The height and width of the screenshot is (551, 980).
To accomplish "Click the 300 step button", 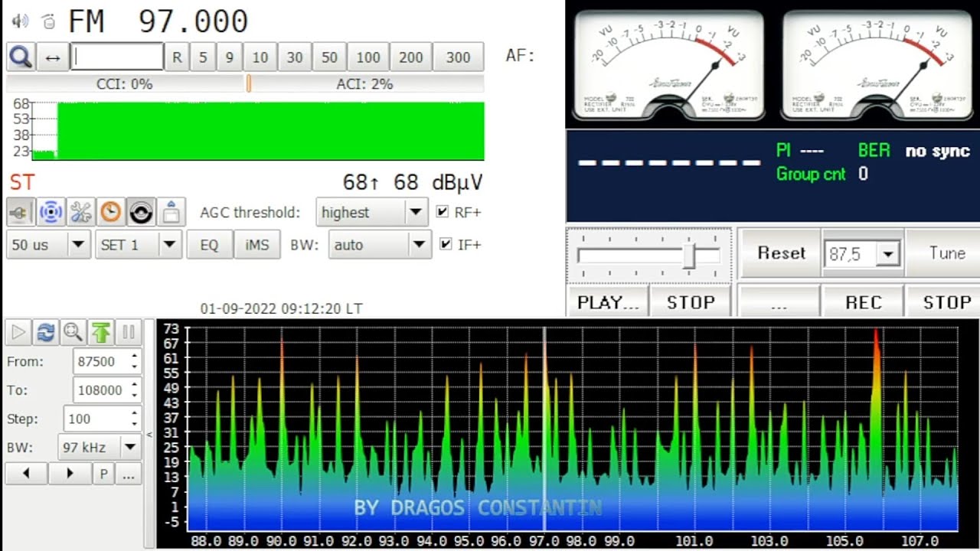I will coord(458,57).
